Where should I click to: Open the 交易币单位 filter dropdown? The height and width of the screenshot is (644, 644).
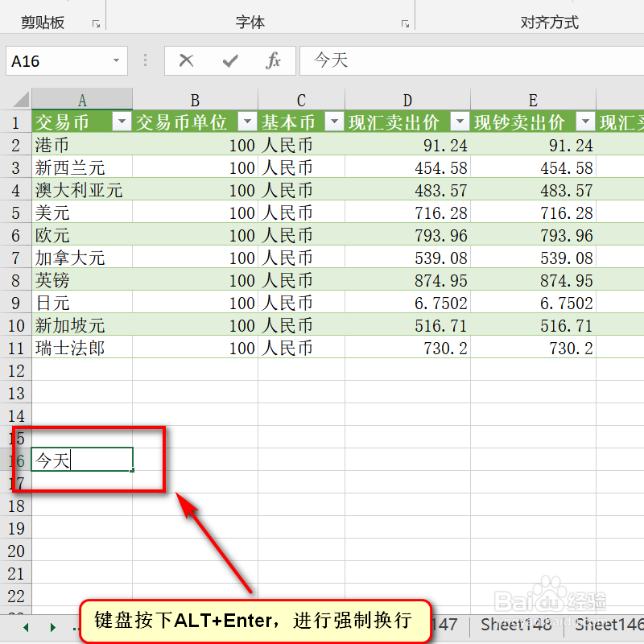tap(247, 122)
